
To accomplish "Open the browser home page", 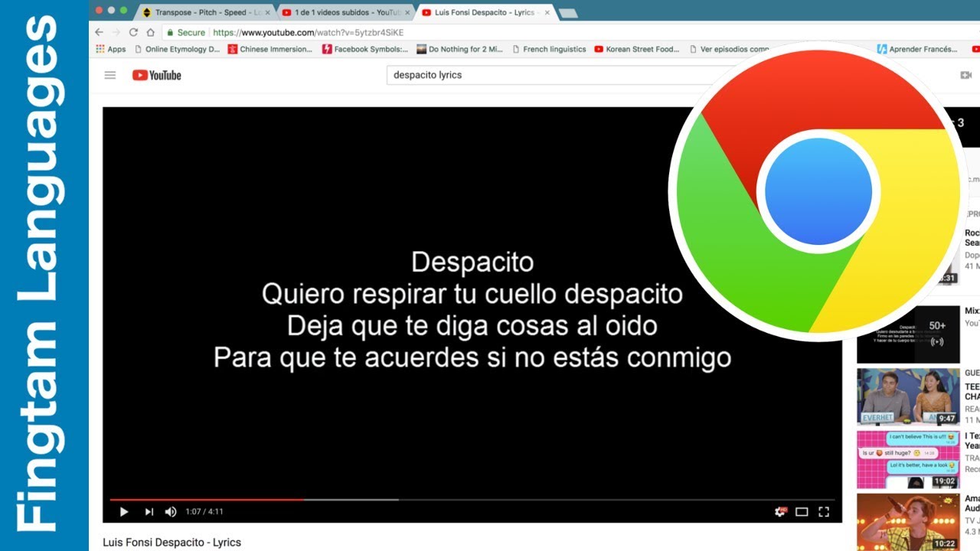I will 151,32.
